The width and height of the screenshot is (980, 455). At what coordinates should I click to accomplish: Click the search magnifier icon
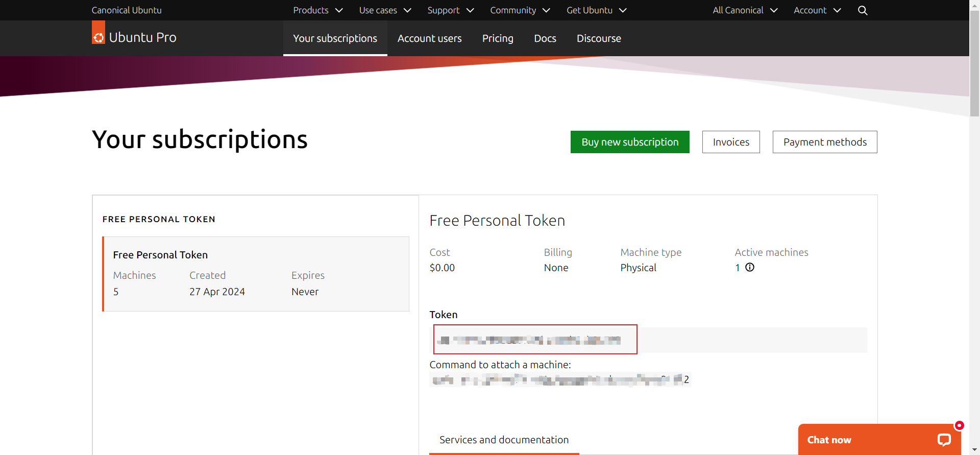863,10
